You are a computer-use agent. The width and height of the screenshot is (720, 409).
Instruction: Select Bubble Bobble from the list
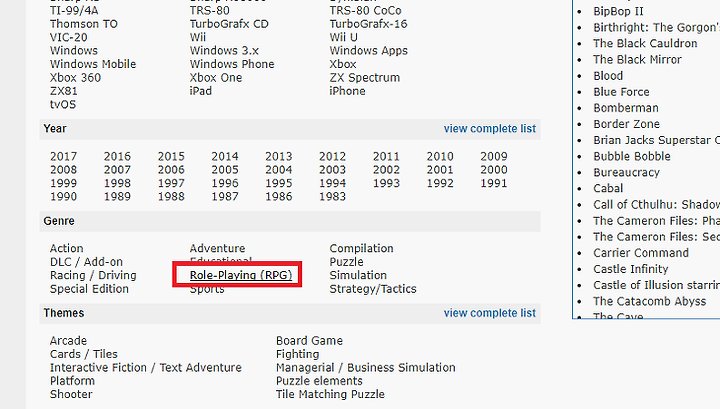click(631, 157)
